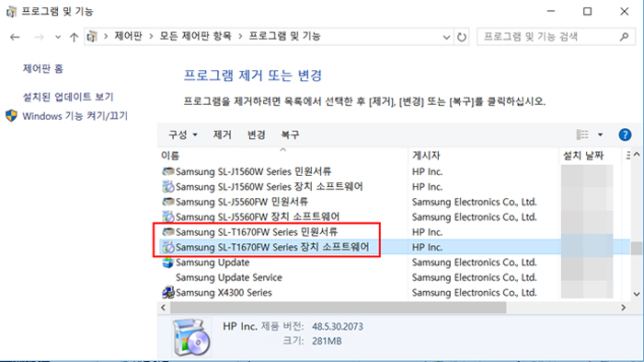Image resolution: width=644 pixels, height=362 pixels.
Task: Select Samsung SL-T1670FW Series 장치 소프트웨어
Action: (x=272, y=247)
